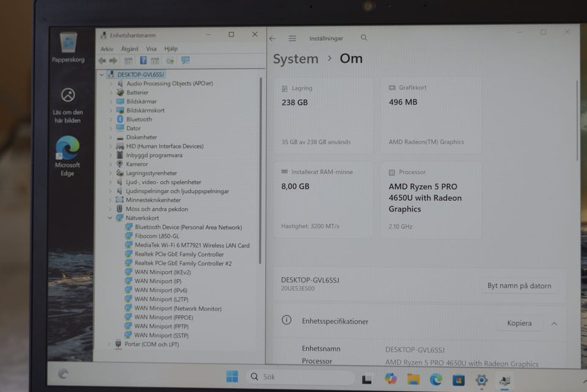Image resolution: width=587 pixels, height=392 pixels.
Task: Click the Device Manager icon on taskbar
Action: click(504, 381)
